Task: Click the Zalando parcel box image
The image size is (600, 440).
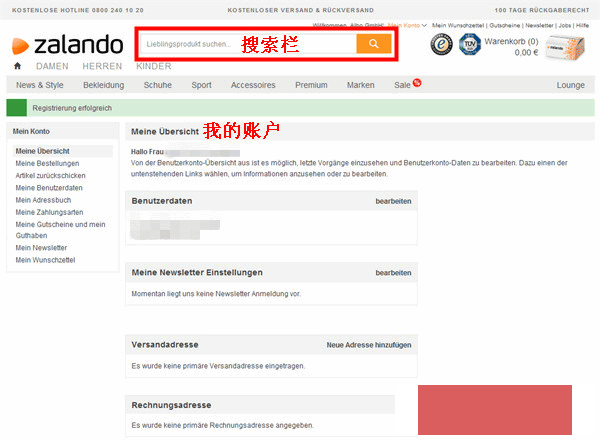Action: 565,47
